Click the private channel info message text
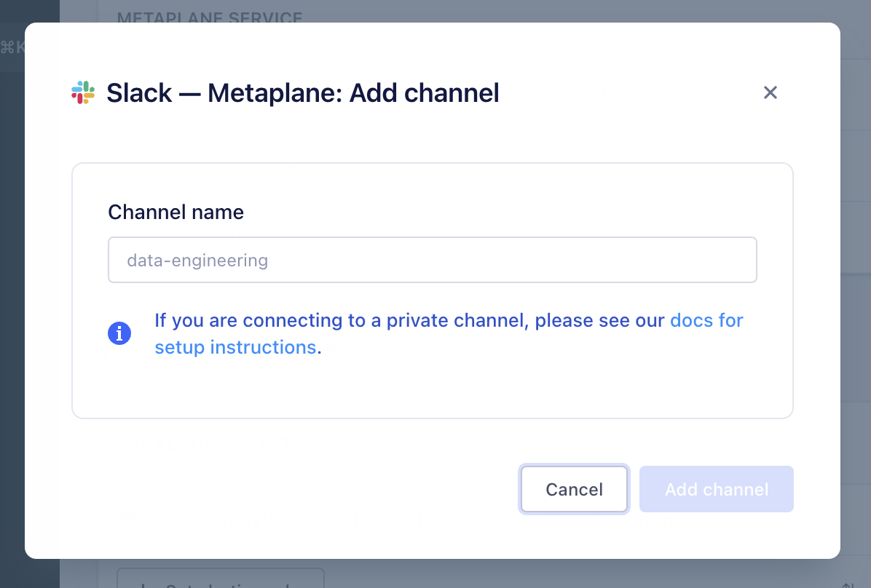This screenshot has width=871, height=588. pyautogui.click(x=408, y=320)
